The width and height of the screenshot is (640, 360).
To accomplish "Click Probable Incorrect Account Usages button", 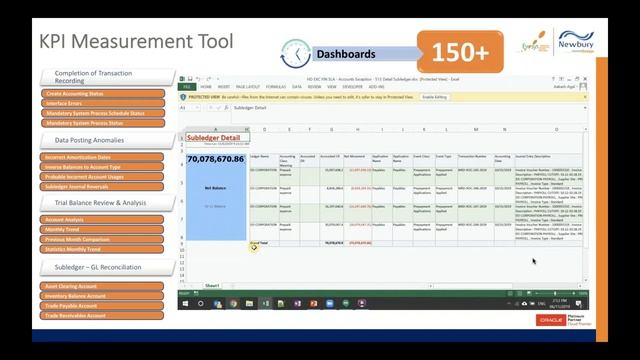I will click(x=102, y=177).
